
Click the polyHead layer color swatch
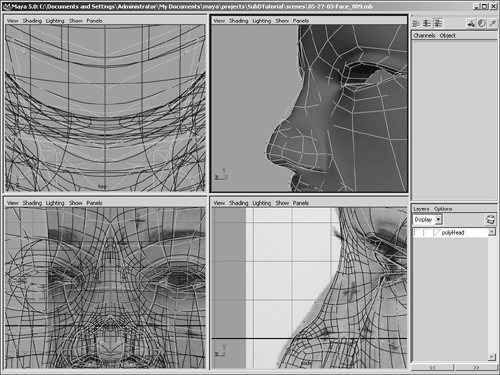point(436,233)
